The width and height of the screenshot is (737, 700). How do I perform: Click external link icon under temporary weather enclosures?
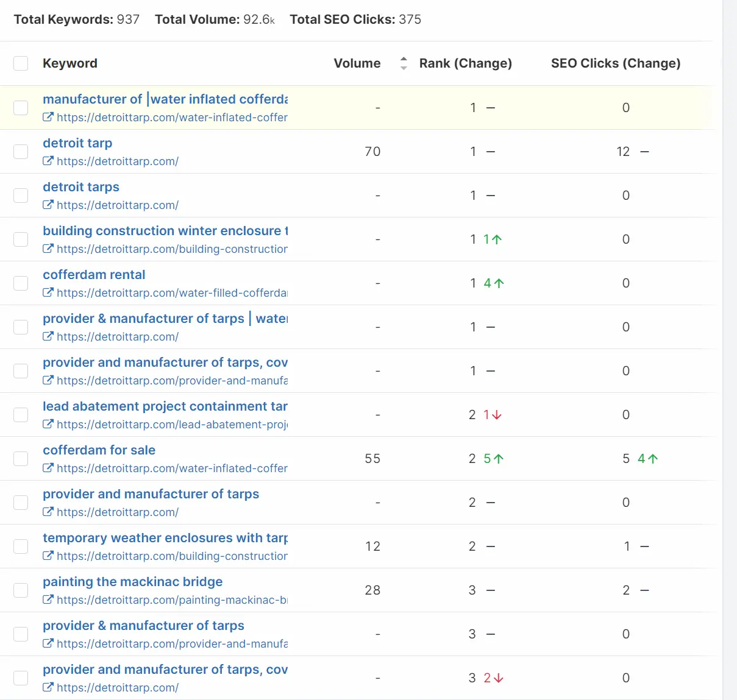point(48,556)
